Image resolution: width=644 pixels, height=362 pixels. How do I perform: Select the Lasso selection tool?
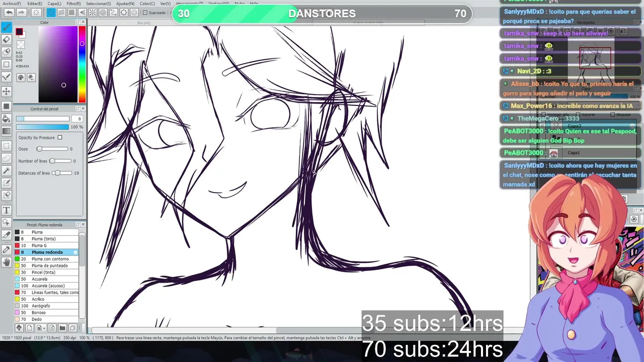pyautogui.click(x=7, y=158)
